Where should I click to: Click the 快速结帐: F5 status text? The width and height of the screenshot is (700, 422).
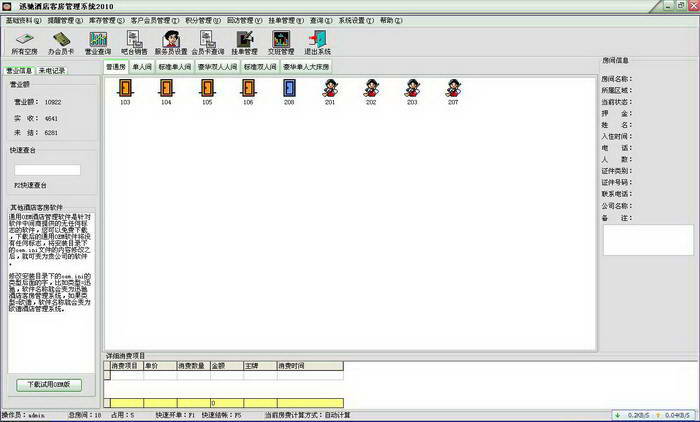(221, 415)
